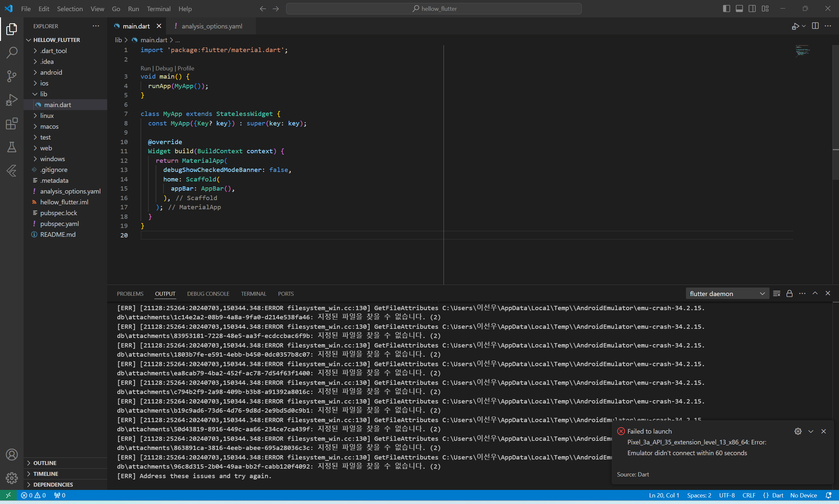Close the bottom panel

pyautogui.click(x=828, y=293)
